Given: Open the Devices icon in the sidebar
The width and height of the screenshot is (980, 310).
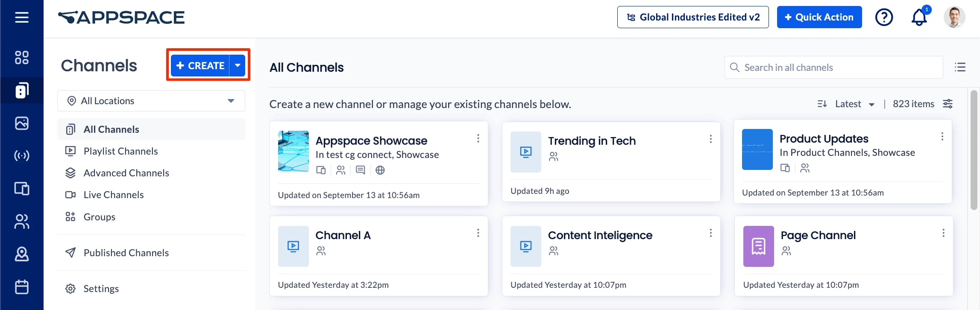Looking at the screenshot, I should pyautogui.click(x=22, y=188).
